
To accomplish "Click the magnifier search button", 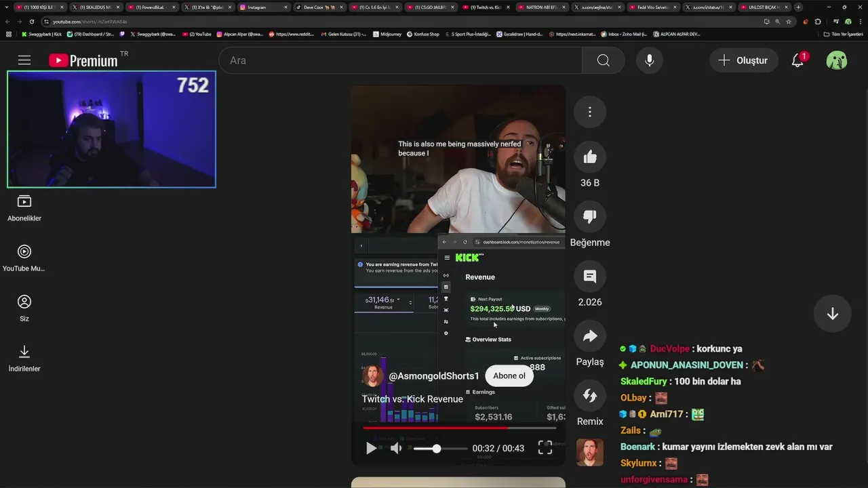I will tap(604, 60).
